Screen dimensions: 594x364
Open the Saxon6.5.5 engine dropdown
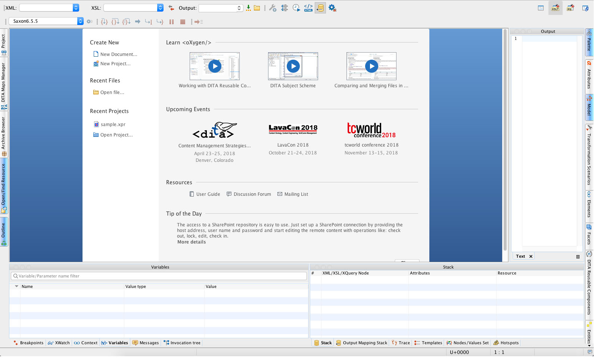pos(80,21)
